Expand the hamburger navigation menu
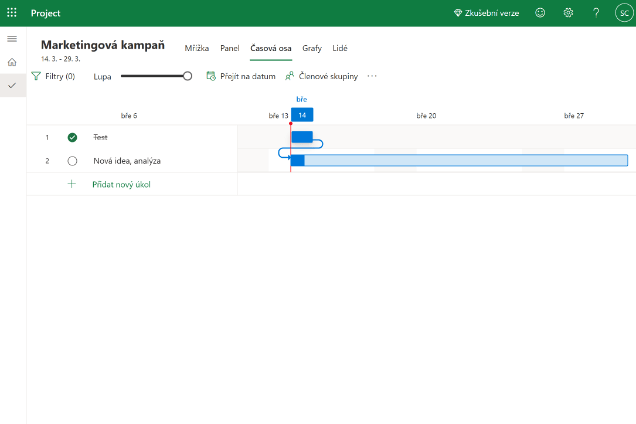The width and height of the screenshot is (636, 424). click(x=12, y=38)
